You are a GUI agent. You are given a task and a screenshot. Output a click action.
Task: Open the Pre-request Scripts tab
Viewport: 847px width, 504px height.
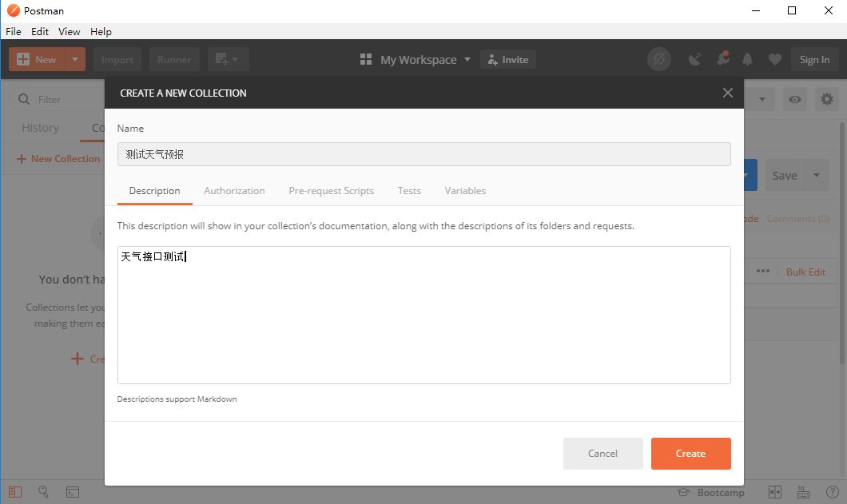click(331, 191)
